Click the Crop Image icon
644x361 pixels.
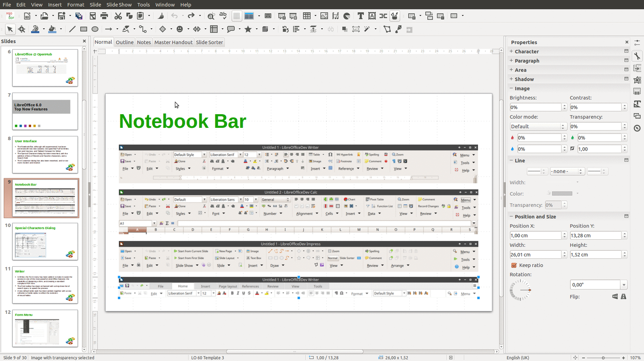click(x=356, y=29)
